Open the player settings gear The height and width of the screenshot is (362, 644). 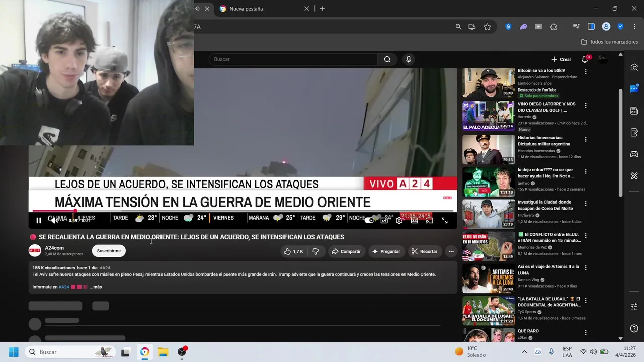pyautogui.click(x=399, y=220)
